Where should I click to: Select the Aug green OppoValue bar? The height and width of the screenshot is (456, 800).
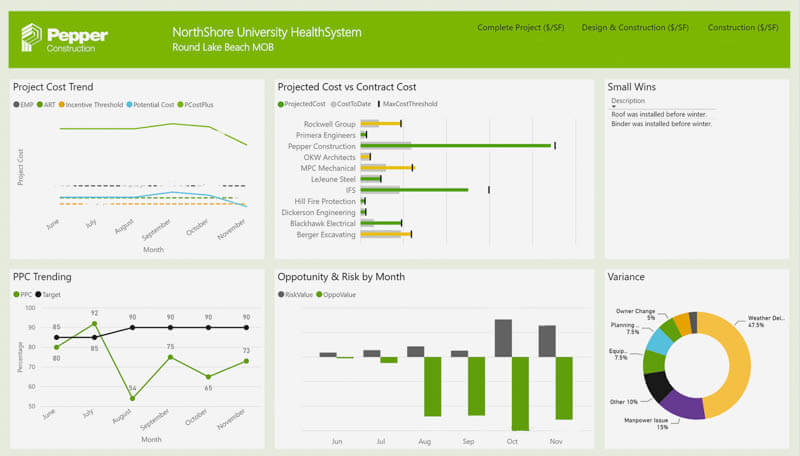coord(433,387)
